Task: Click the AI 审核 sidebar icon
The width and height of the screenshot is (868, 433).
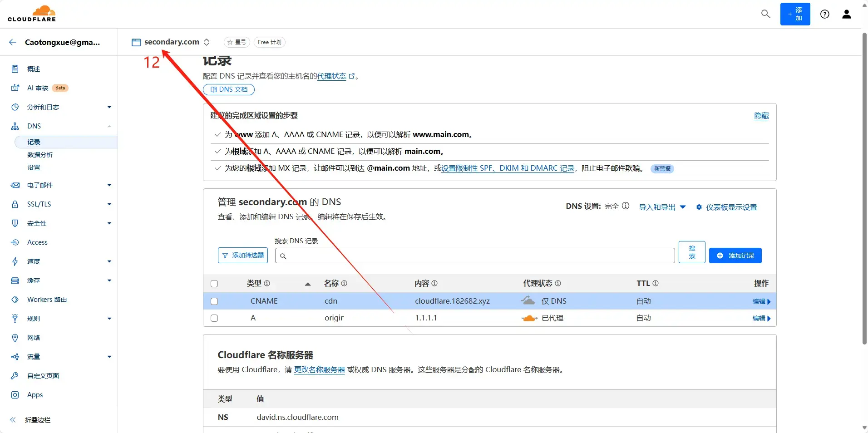Action: tap(15, 88)
